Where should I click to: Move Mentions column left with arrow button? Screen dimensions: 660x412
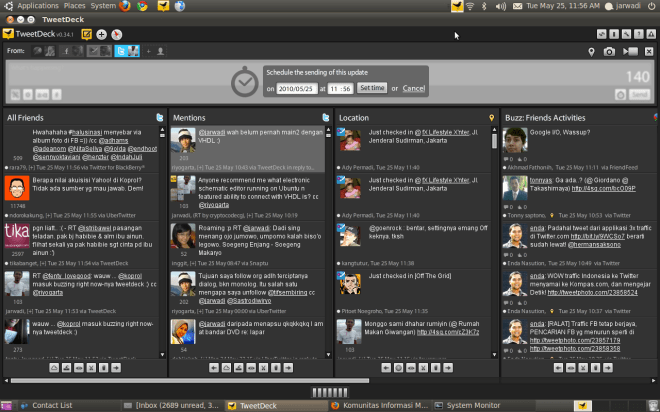click(214, 368)
